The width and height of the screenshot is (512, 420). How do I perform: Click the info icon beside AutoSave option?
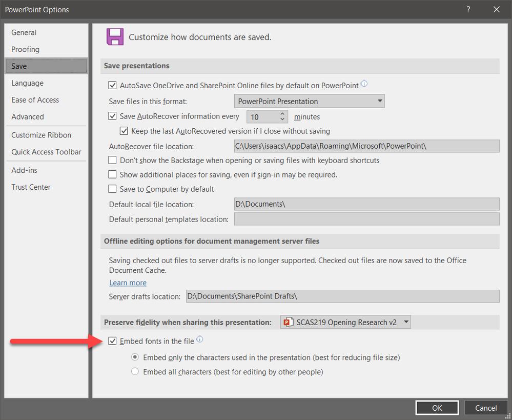364,84
